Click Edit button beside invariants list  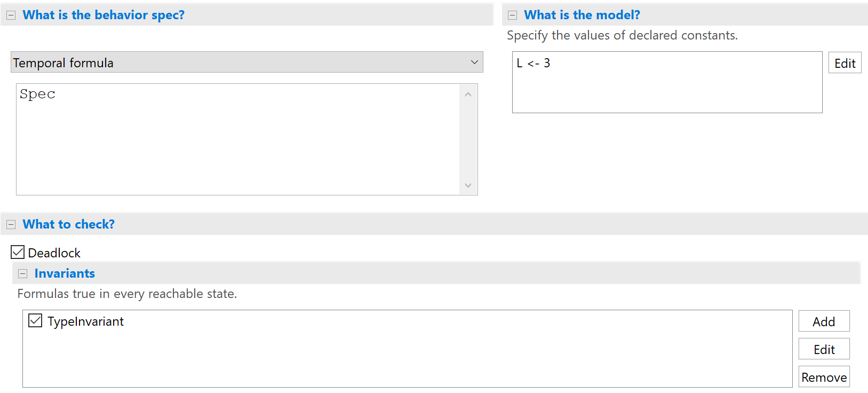824,349
